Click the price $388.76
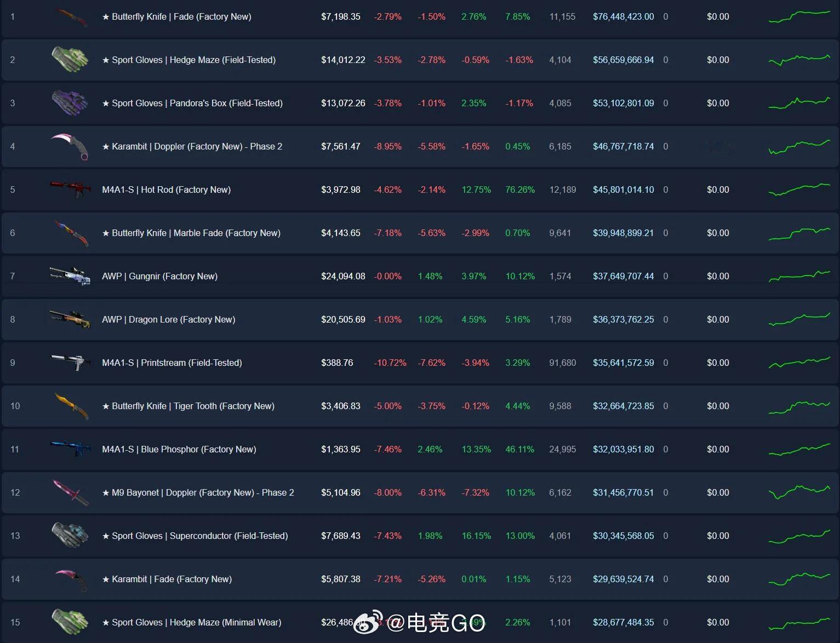The height and width of the screenshot is (643, 840). 337,363
